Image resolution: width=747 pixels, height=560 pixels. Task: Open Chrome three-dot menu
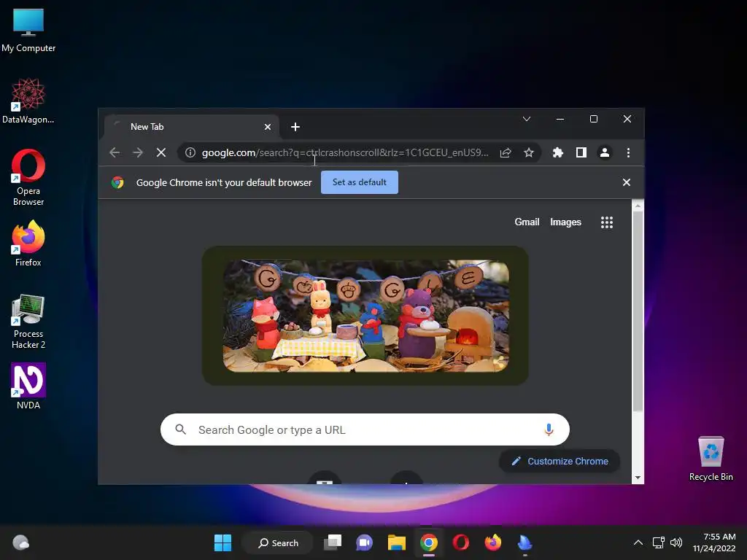tap(628, 152)
